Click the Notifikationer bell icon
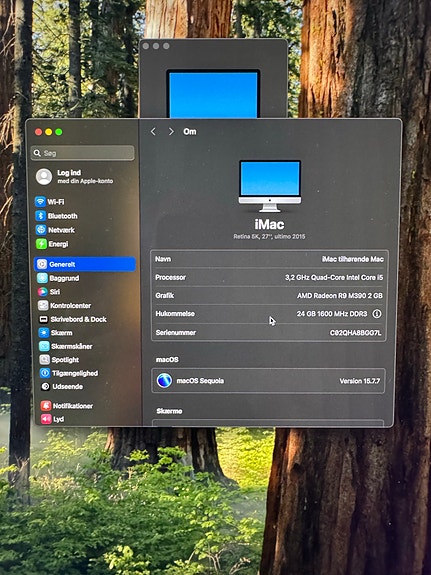The height and width of the screenshot is (575, 431). point(46,406)
